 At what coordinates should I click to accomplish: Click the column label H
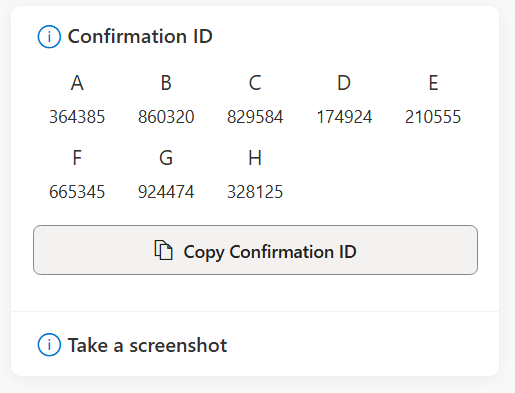(255, 158)
